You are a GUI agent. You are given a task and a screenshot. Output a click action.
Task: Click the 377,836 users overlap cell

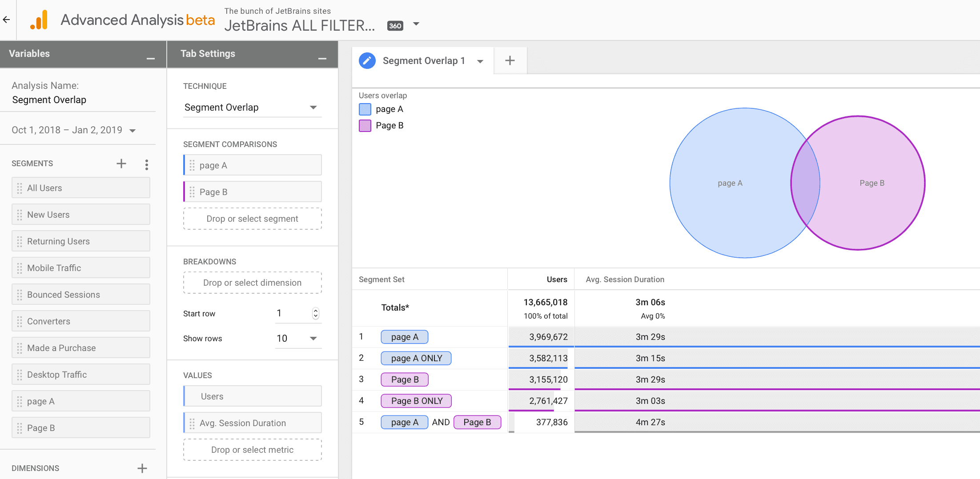pyautogui.click(x=541, y=422)
